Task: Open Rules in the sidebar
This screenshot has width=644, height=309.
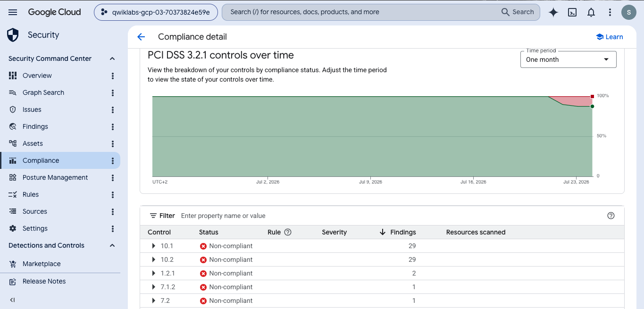Action: (x=31, y=194)
